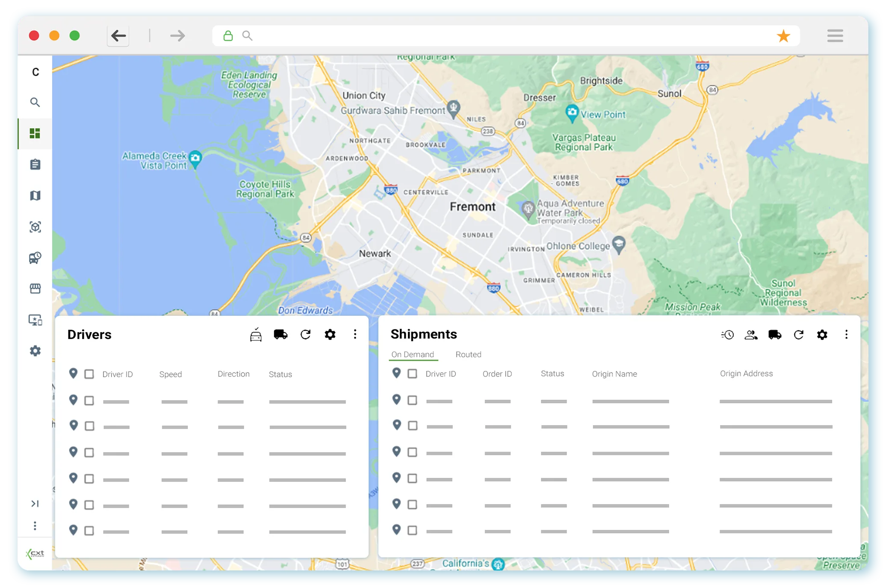Select the Map icon in the left sidebar

[x=35, y=195]
